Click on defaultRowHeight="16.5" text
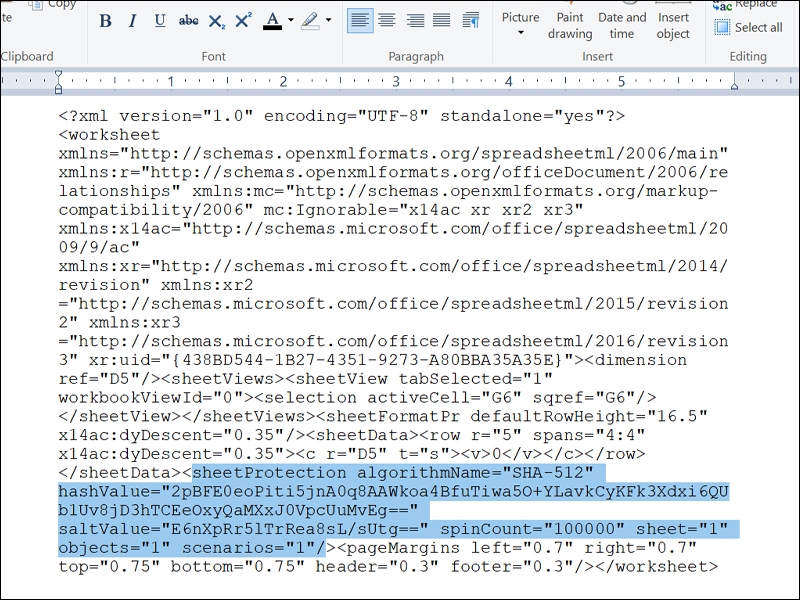Image resolution: width=800 pixels, height=600 pixels. pyautogui.click(x=589, y=416)
